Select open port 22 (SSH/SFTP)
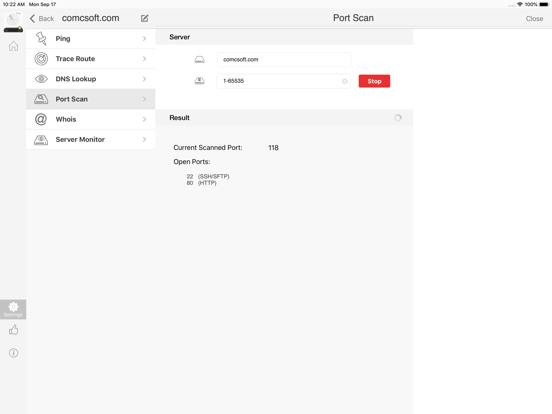This screenshot has height=414, width=552. pos(208,176)
